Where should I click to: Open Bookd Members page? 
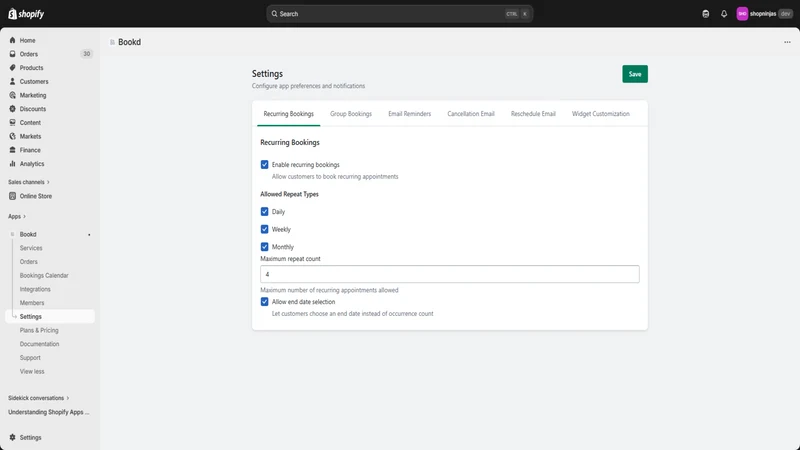point(32,304)
